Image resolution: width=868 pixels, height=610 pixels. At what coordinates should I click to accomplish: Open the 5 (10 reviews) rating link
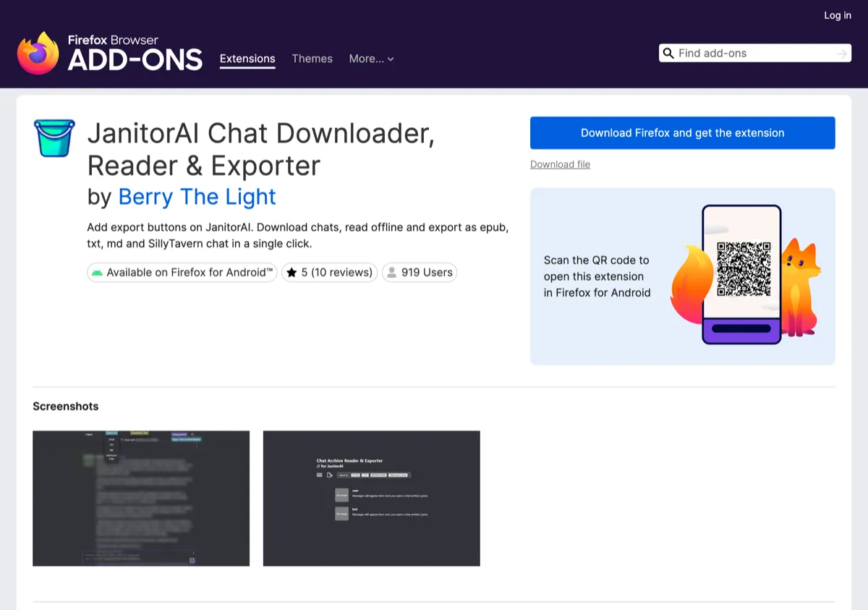point(329,272)
